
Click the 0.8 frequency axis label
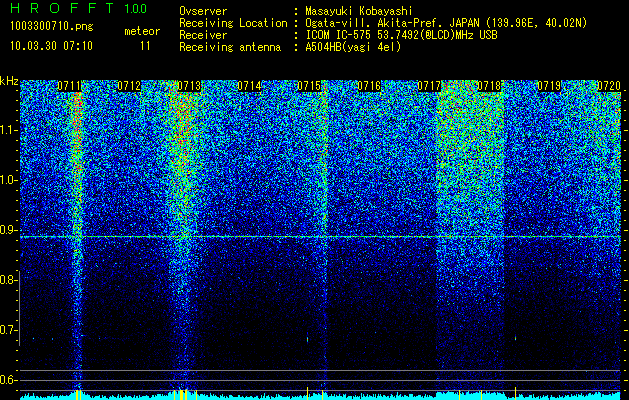pos(7,280)
